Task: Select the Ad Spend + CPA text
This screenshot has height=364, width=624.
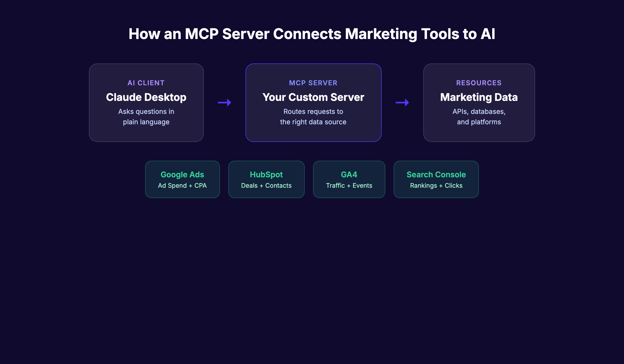Action: 182,185
